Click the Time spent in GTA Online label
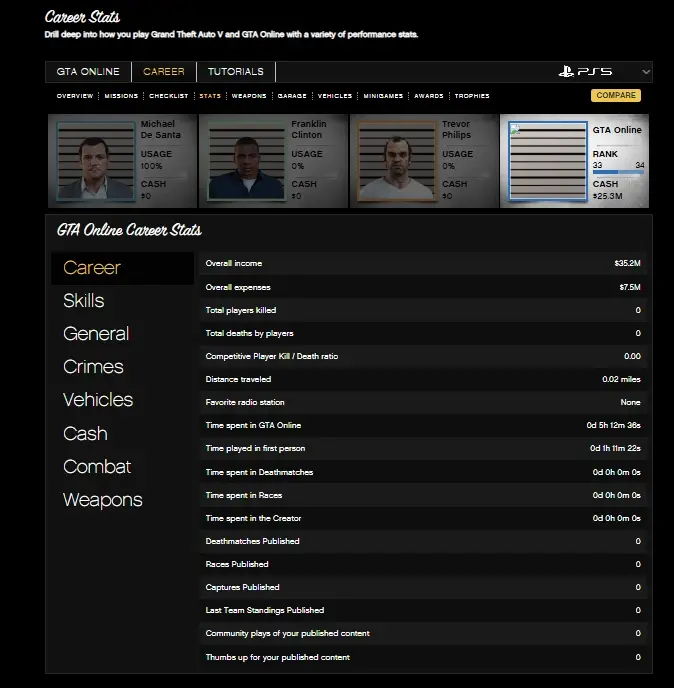Screen dimensions: 674x688 tap(253, 425)
